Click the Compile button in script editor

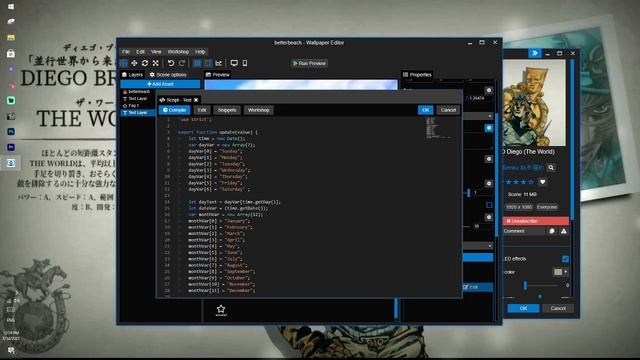(x=174, y=110)
